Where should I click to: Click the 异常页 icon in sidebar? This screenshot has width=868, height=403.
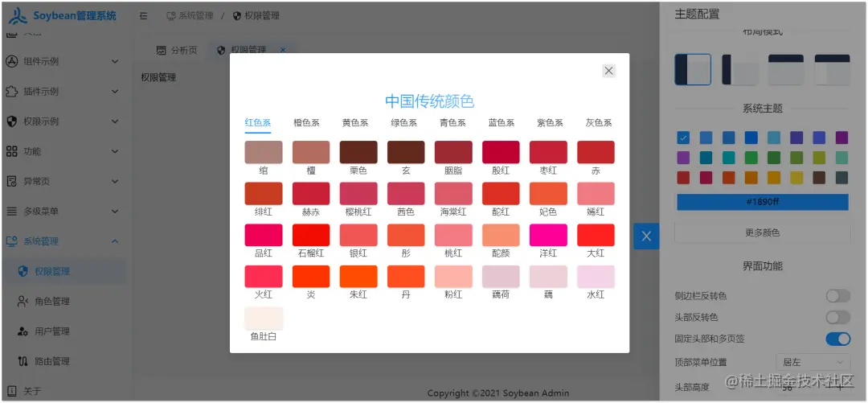point(11,181)
